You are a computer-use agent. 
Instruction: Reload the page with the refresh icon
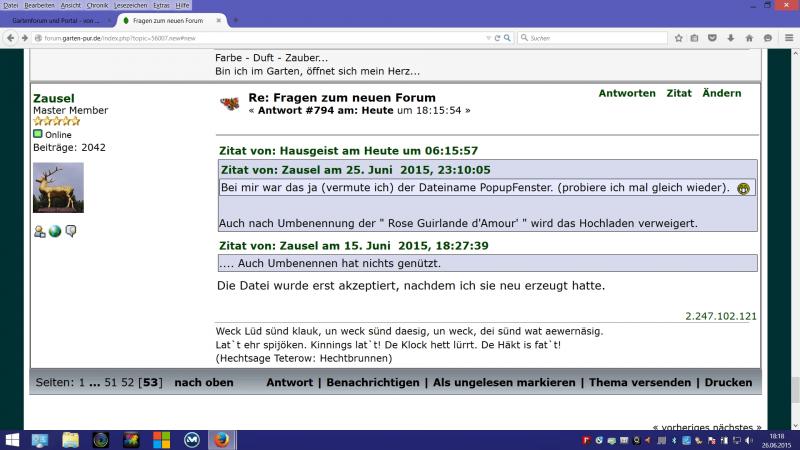point(497,38)
